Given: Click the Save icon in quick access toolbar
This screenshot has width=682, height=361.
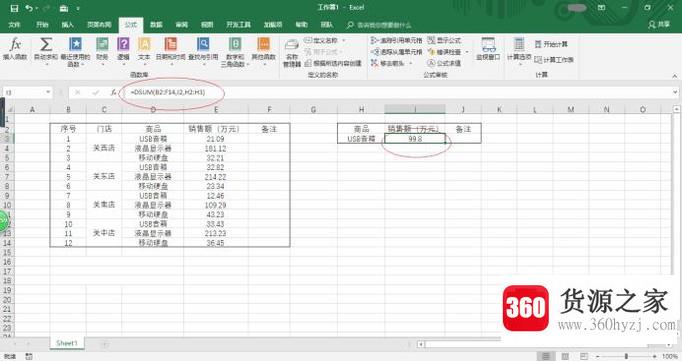Looking at the screenshot, I should point(14,8).
